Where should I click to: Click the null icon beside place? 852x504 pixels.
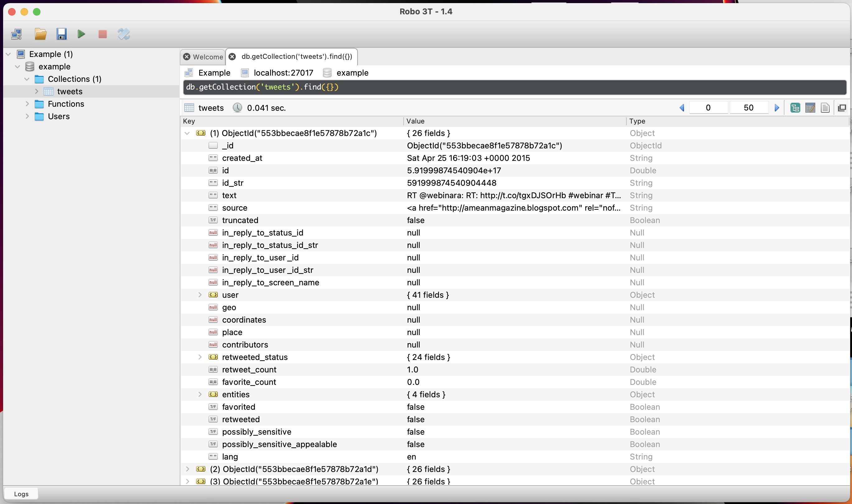(213, 332)
